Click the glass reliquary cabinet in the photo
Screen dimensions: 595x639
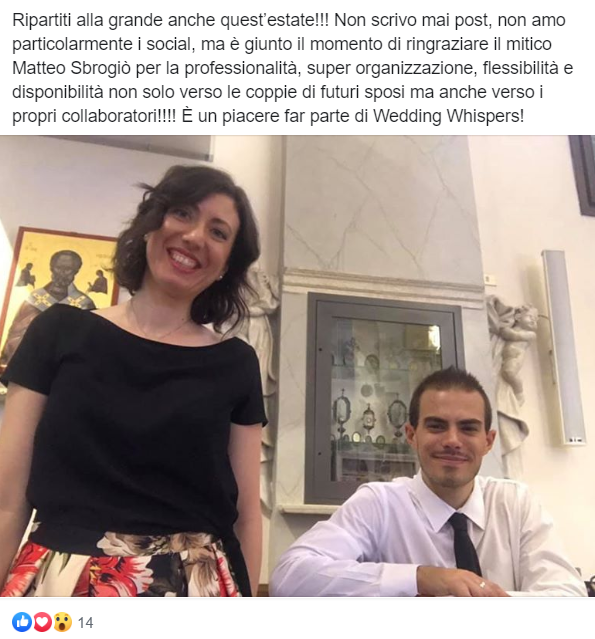(x=383, y=397)
